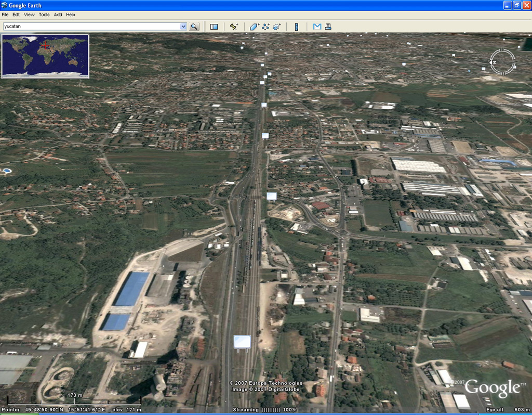The height and width of the screenshot is (415, 532).
Task: Open the Edit menu
Action: coord(16,15)
